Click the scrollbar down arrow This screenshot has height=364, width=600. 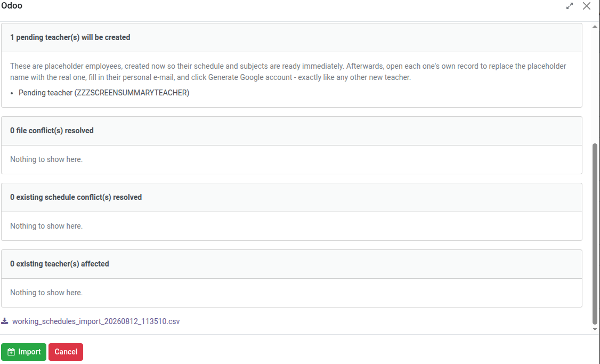[595, 329]
